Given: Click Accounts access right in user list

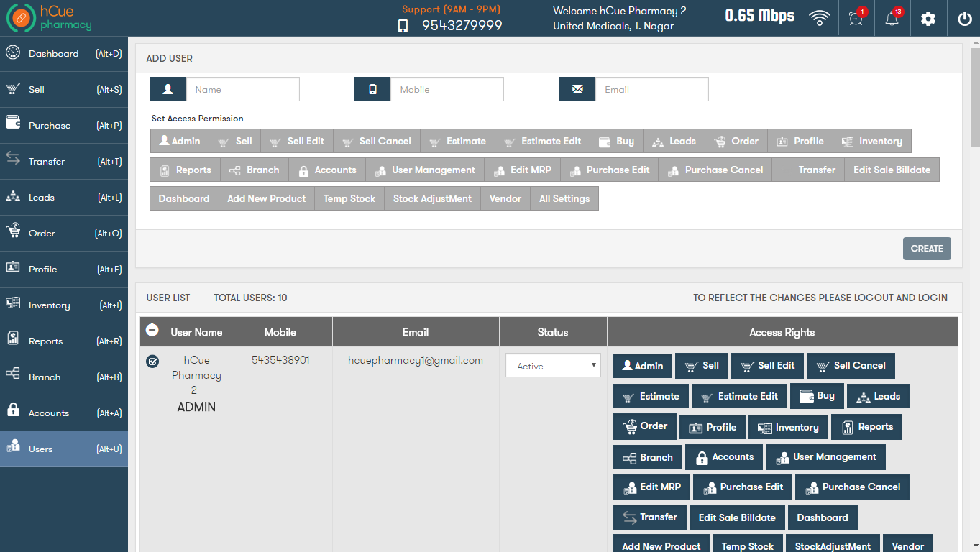Looking at the screenshot, I should click(x=724, y=457).
